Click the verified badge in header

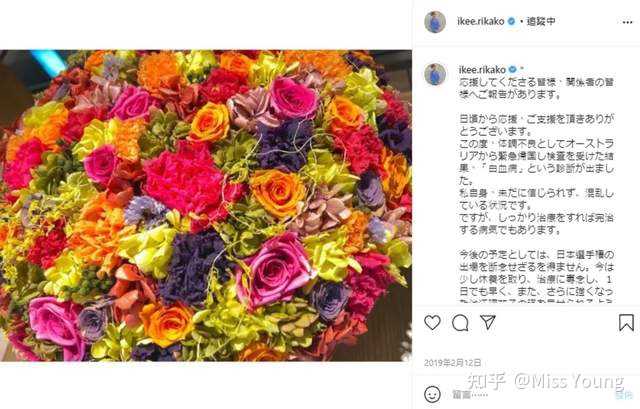click(511, 22)
